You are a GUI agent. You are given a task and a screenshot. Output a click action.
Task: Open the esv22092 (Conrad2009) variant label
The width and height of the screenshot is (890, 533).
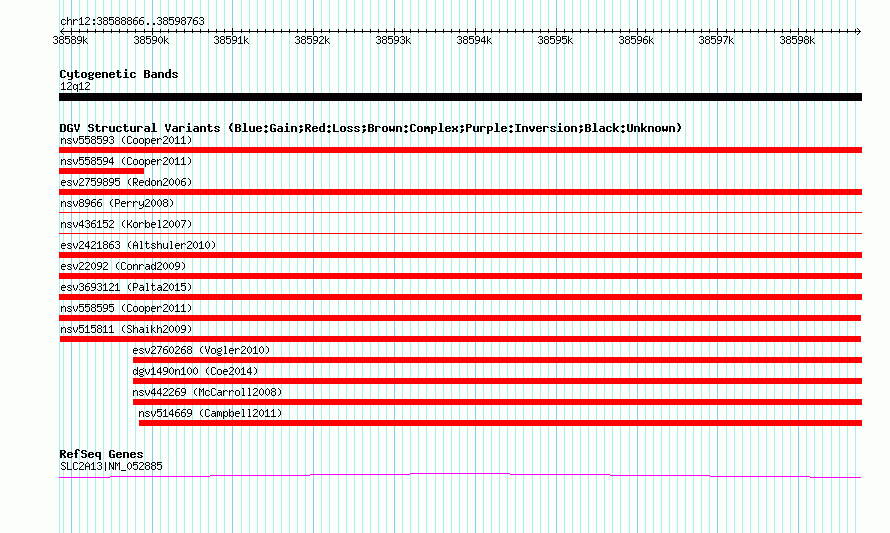pyautogui.click(x=123, y=266)
